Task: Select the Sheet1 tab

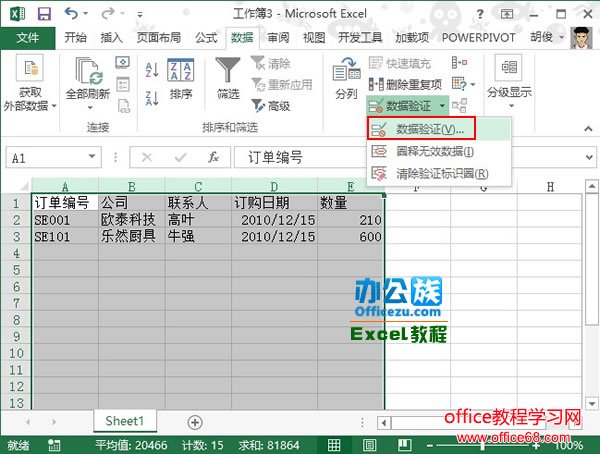Action: (125, 421)
